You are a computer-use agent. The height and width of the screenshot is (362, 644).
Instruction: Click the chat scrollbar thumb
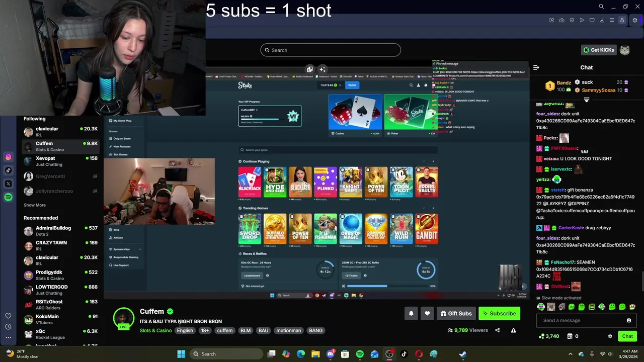click(642, 281)
